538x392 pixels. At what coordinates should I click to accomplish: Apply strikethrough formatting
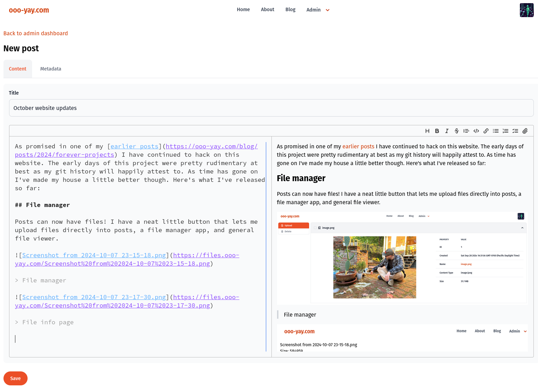[456, 131]
